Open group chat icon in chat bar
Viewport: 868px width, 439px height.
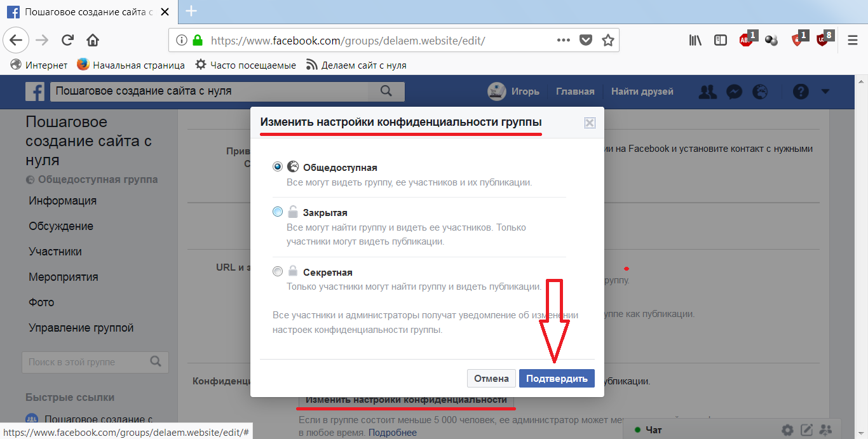(826, 429)
